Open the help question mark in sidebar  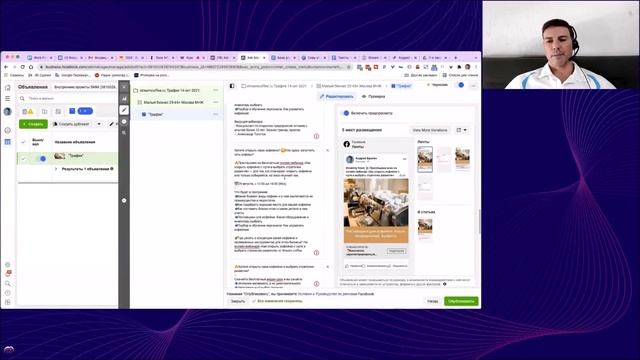tap(7, 293)
